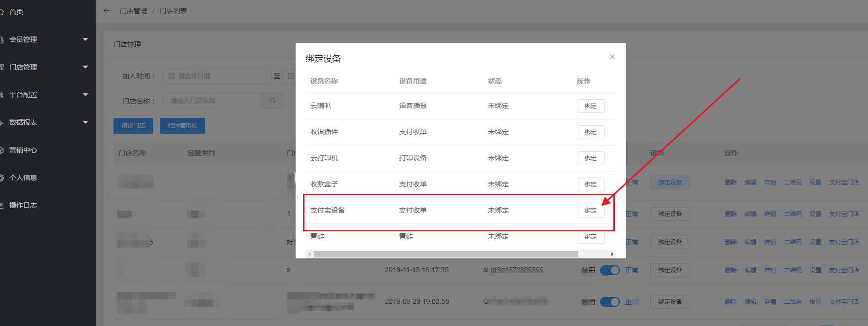This screenshot has height=326, width=868.
Task: Click the 2019-09-29 19:02:58 timestamp
Action: coord(416,301)
